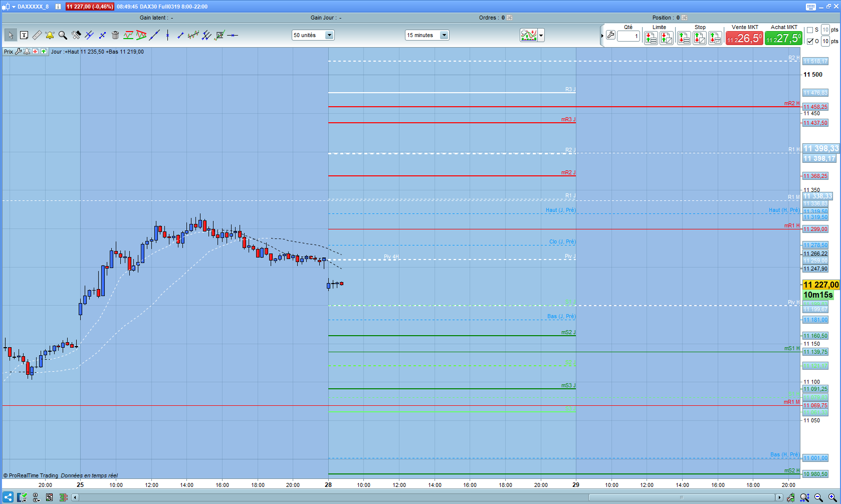The width and height of the screenshot is (841, 504).
Task: Toggle the S stop checkbox
Action: 810,30
